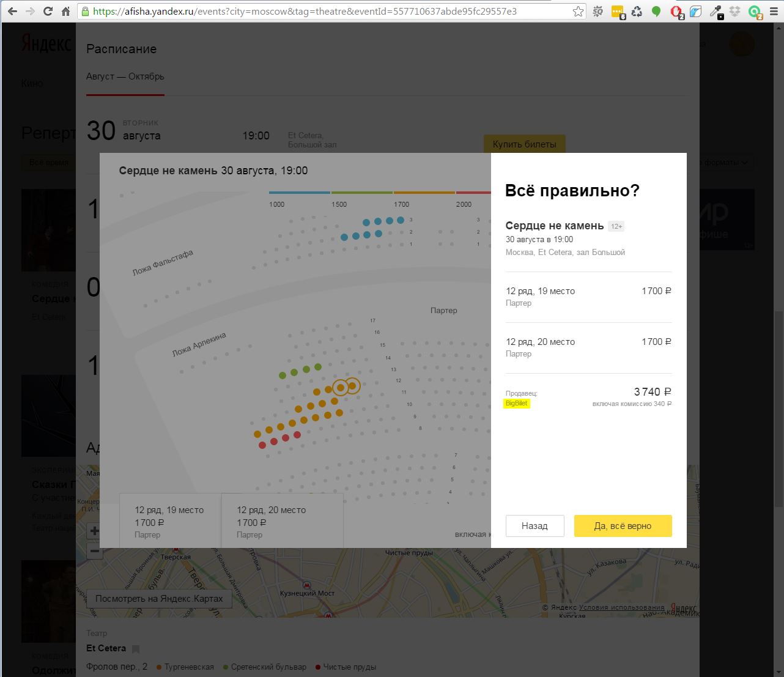Open the Условия использования link

click(621, 607)
